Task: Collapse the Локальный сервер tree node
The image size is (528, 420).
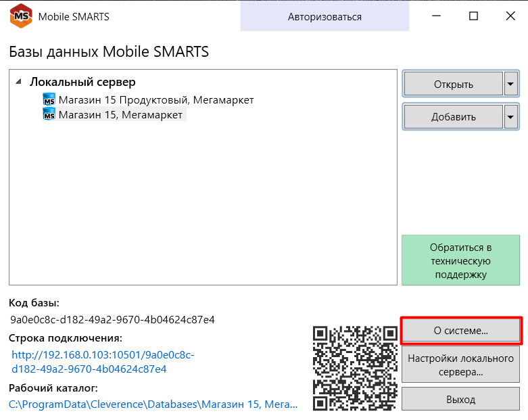Action: point(19,82)
